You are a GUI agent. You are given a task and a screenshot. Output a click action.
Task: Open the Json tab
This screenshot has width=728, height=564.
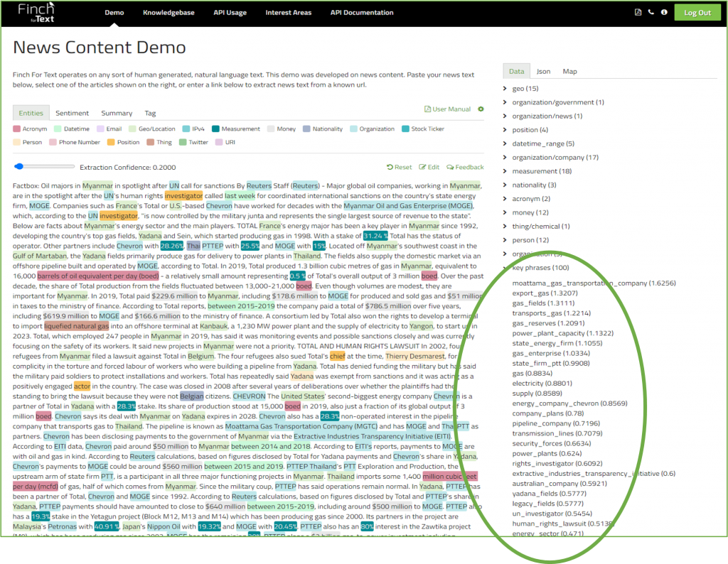click(543, 72)
